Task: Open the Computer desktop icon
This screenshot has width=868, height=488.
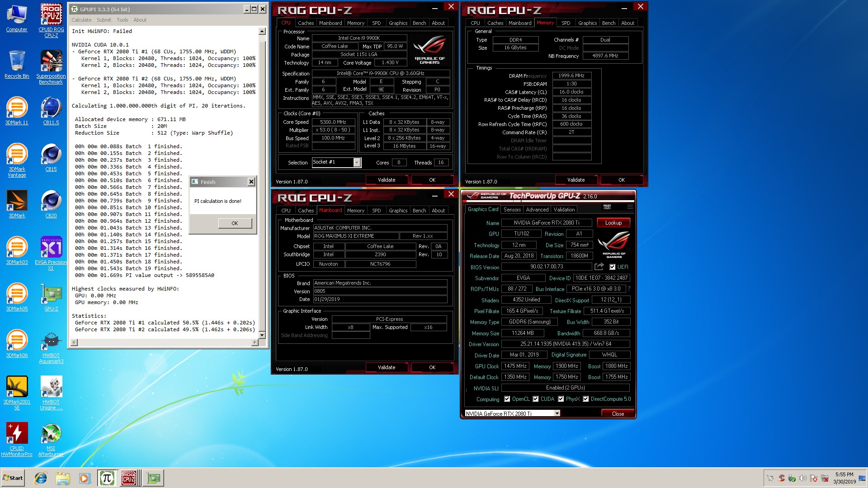Action: click(17, 18)
